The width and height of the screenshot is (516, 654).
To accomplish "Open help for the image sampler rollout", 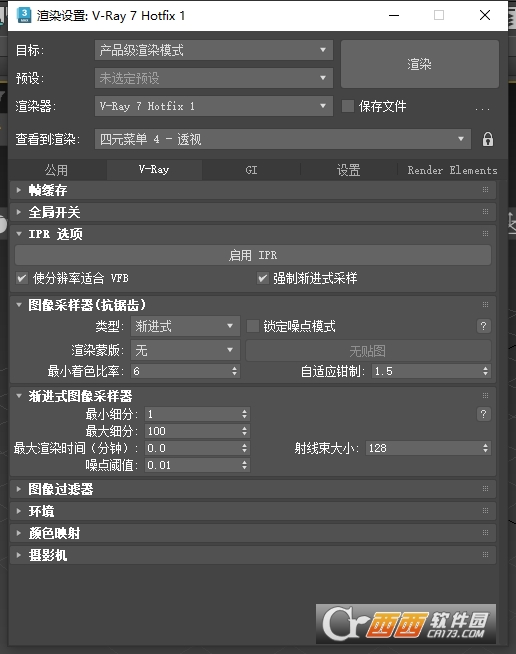I will tap(483, 326).
